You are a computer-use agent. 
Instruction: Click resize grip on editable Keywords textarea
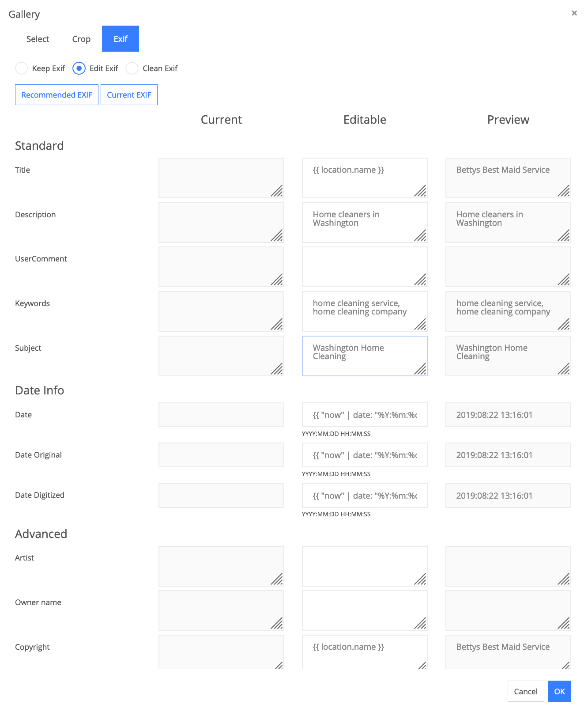click(x=421, y=325)
